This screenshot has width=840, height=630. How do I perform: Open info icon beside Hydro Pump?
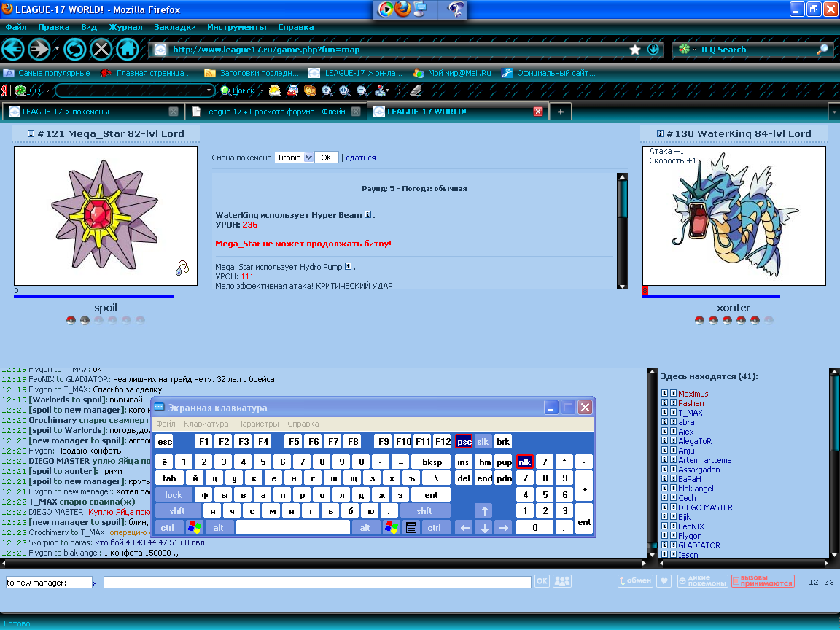tap(349, 266)
